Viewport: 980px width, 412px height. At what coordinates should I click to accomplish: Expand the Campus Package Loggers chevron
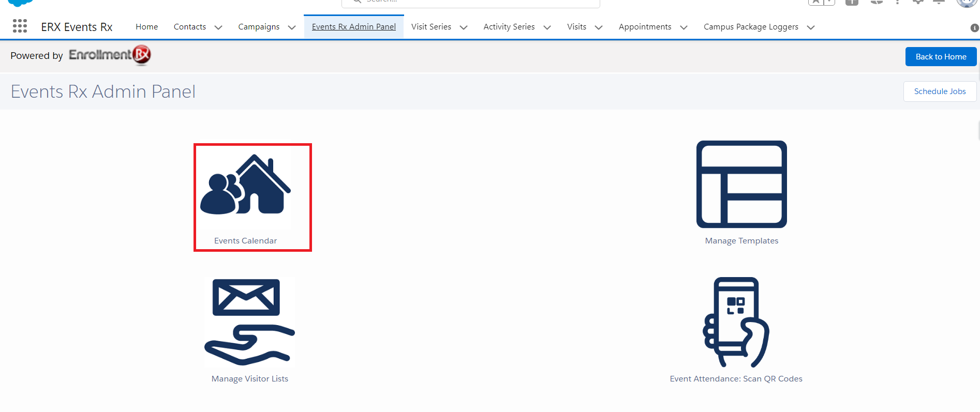[x=811, y=27]
